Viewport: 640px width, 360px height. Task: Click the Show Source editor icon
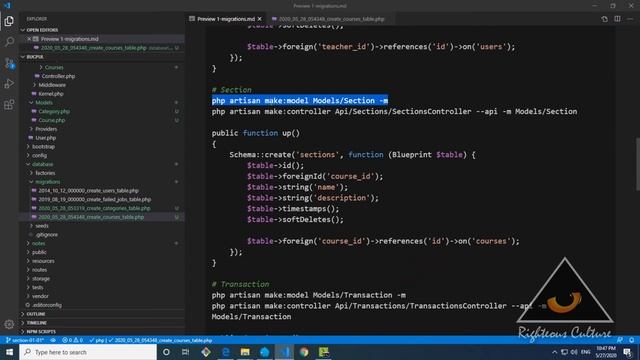604,19
